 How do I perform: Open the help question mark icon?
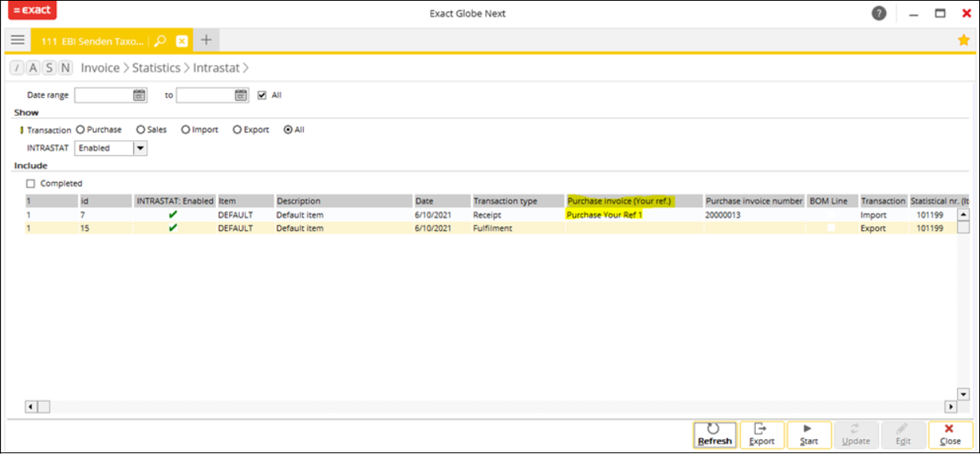(x=879, y=13)
